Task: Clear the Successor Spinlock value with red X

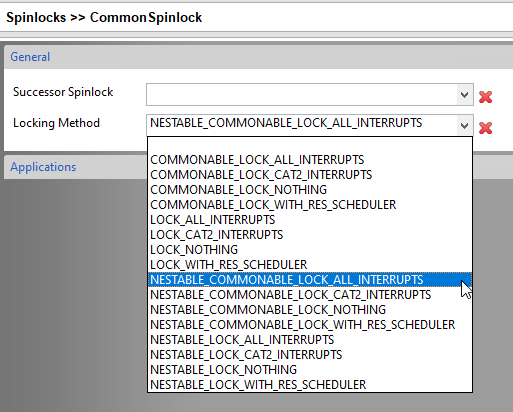Action: click(485, 97)
